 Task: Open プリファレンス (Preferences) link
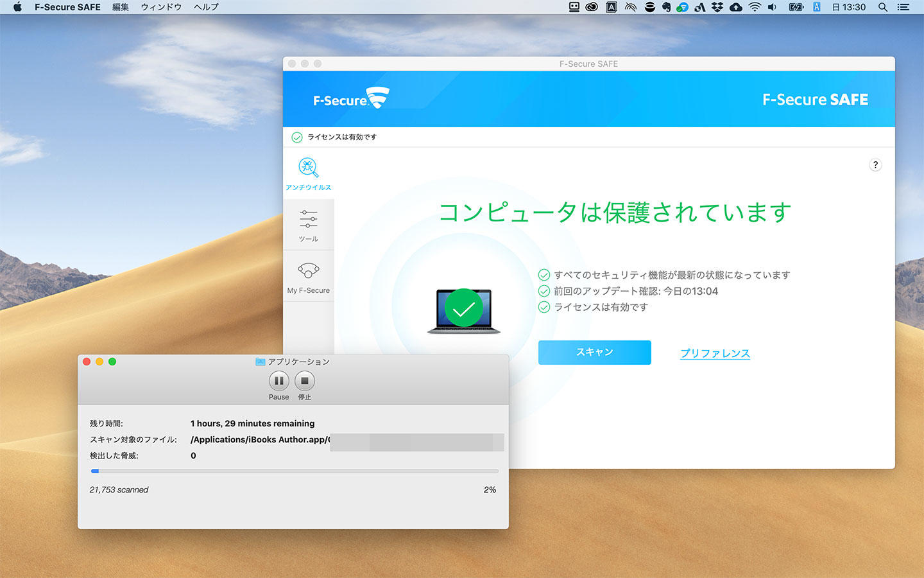click(714, 353)
